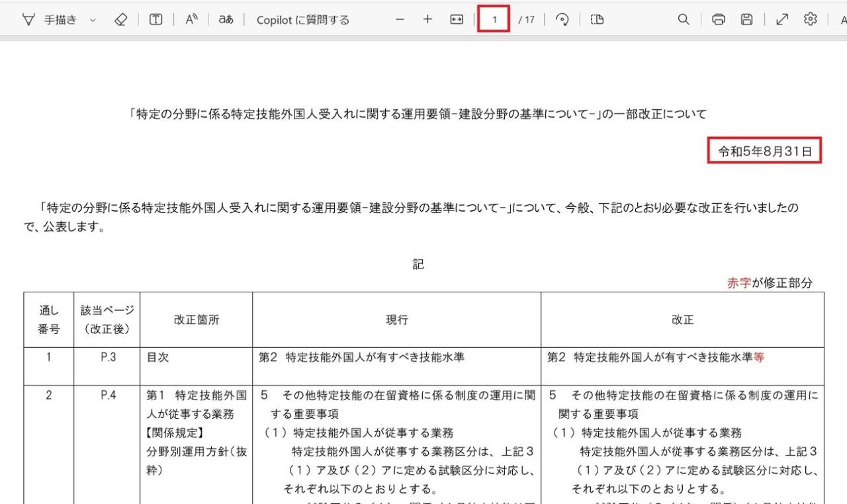The height and width of the screenshot is (504, 847).
Task: Click Copilot に質問する button
Action: [x=302, y=20]
